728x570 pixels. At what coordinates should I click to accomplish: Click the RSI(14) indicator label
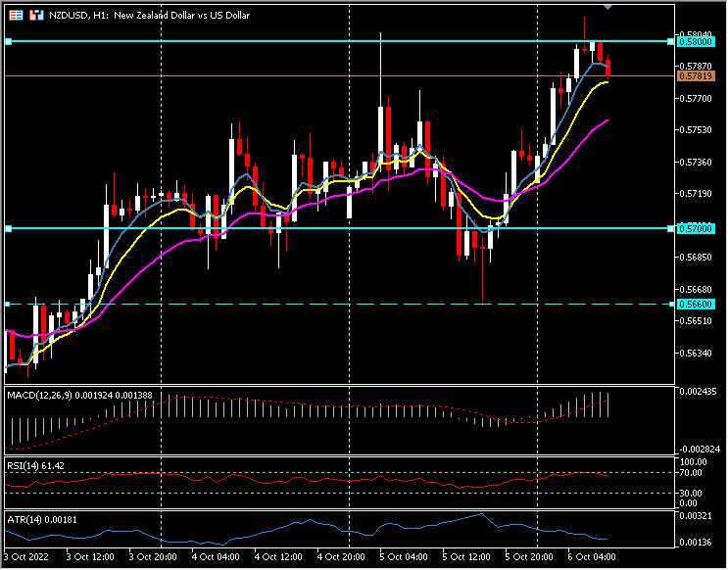click(x=22, y=465)
